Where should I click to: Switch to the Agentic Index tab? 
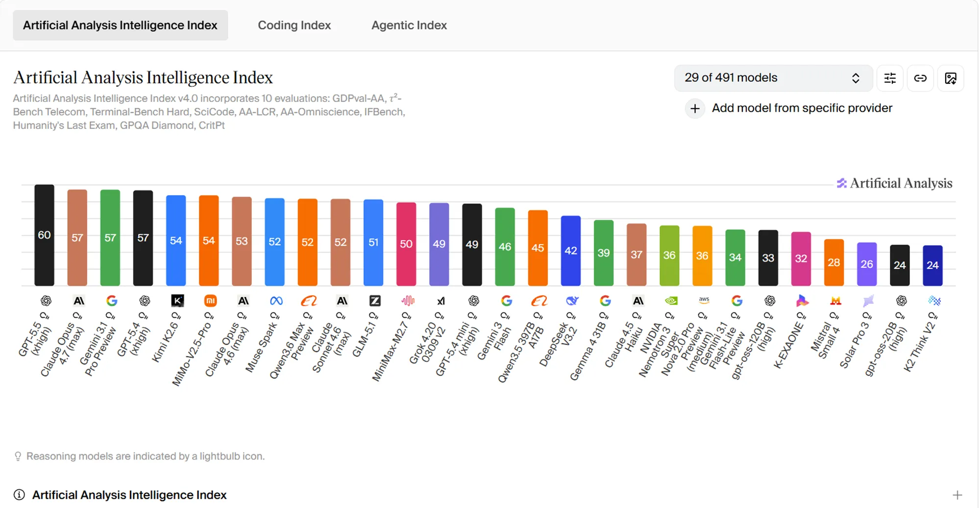tap(409, 25)
